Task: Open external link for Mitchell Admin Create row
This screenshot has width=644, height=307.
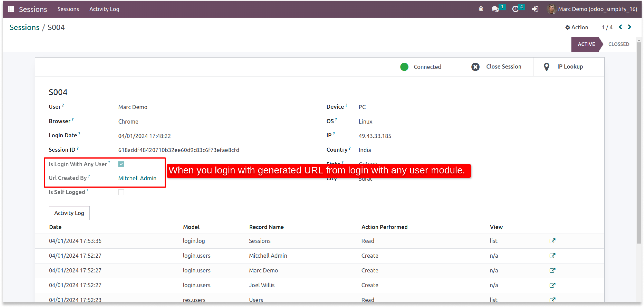Action: click(552, 256)
